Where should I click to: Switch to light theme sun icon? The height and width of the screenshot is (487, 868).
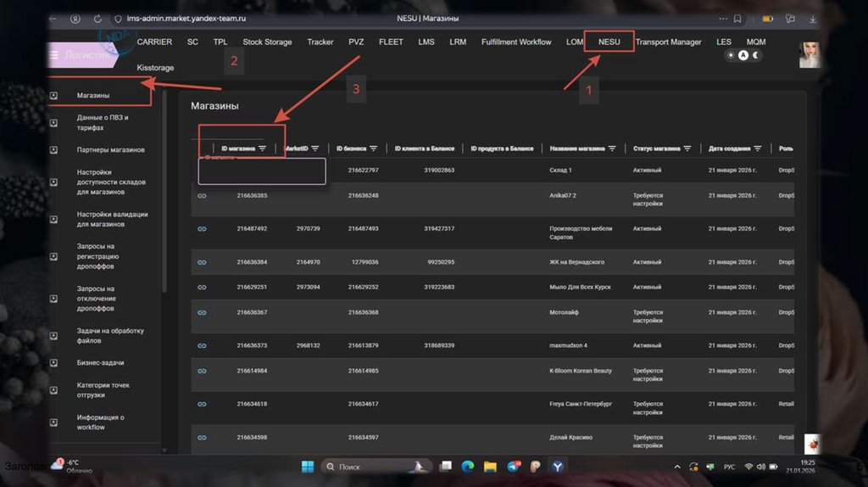731,55
